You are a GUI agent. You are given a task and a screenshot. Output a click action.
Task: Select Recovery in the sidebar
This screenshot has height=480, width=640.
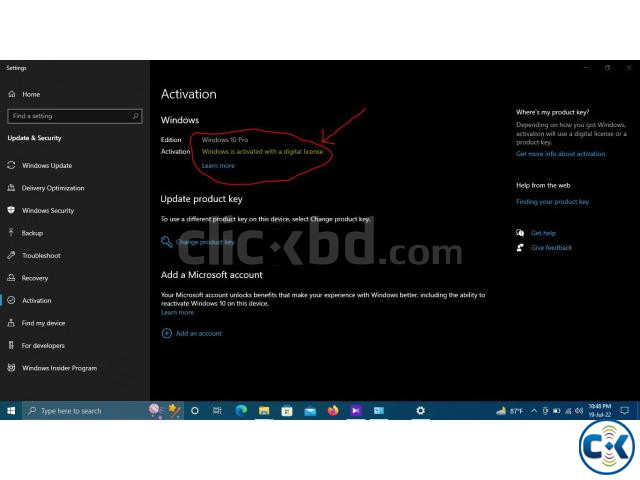tap(35, 278)
